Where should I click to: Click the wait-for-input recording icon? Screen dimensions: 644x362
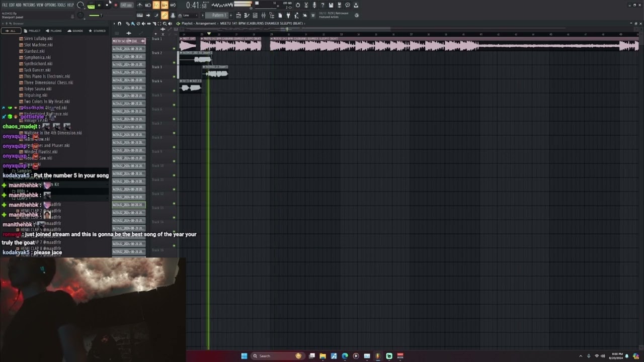(148, 5)
